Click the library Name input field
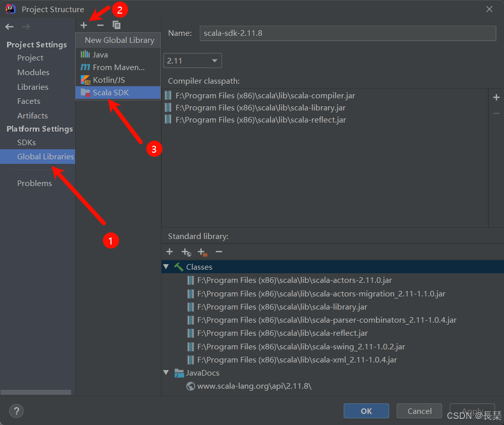 click(348, 33)
